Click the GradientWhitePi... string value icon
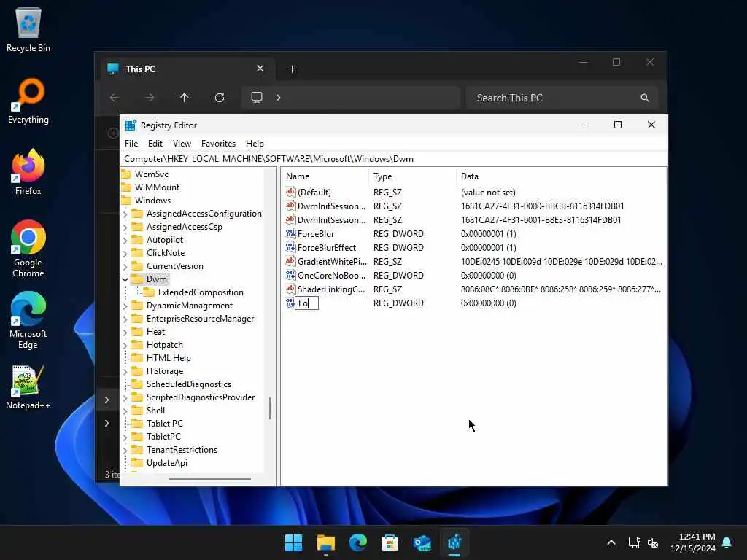The height and width of the screenshot is (560, 747). [290, 262]
